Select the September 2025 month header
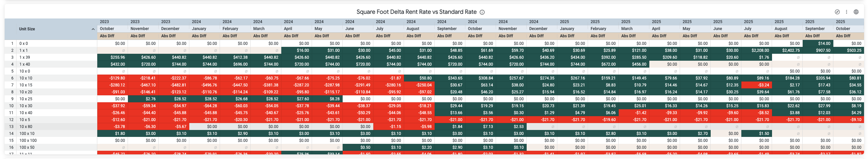Screen dimensions: 868x159 pos(815,29)
